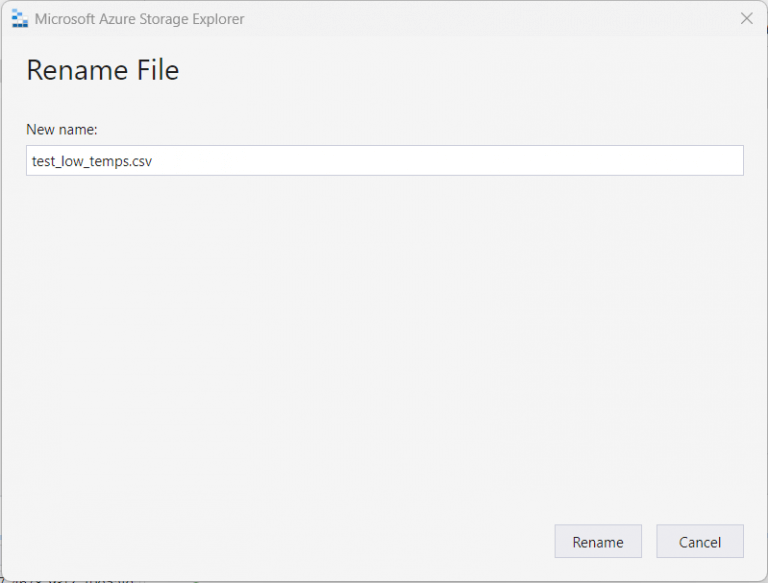The image size is (768, 583).
Task: Click the test_low_temps.csv filename text
Action: tap(92, 161)
